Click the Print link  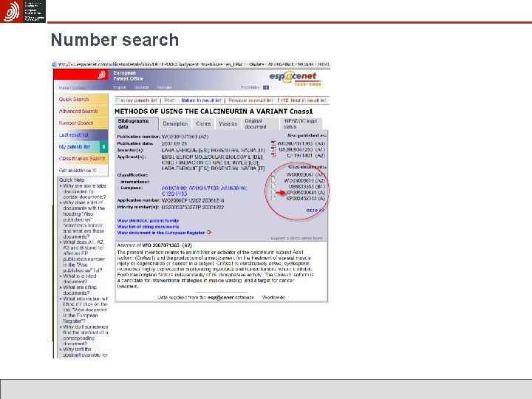tap(169, 100)
